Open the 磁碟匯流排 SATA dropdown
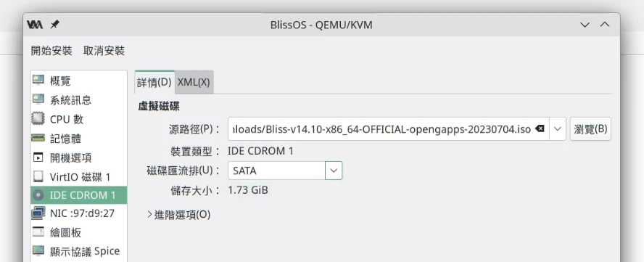Image resolution: width=644 pixels, height=262 pixels. tap(285, 171)
